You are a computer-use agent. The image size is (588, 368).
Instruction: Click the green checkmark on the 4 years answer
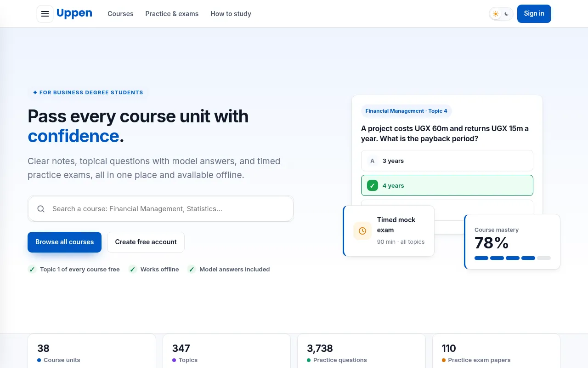pyautogui.click(x=373, y=186)
